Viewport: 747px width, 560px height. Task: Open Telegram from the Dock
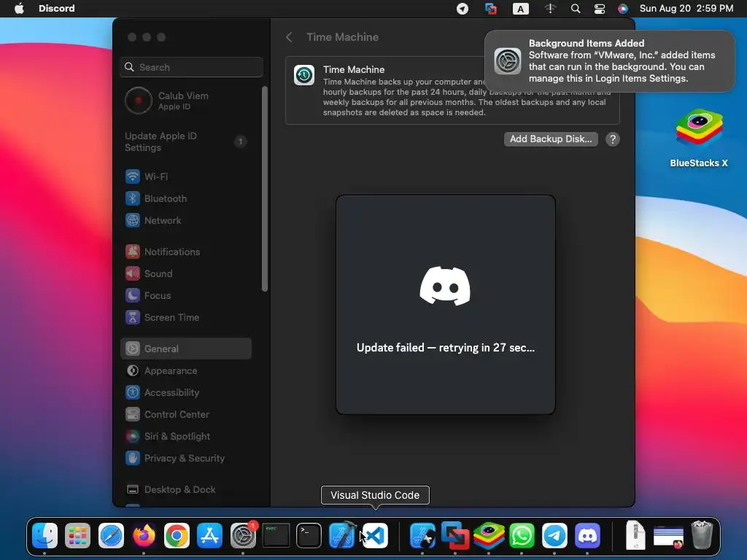tap(554, 536)
